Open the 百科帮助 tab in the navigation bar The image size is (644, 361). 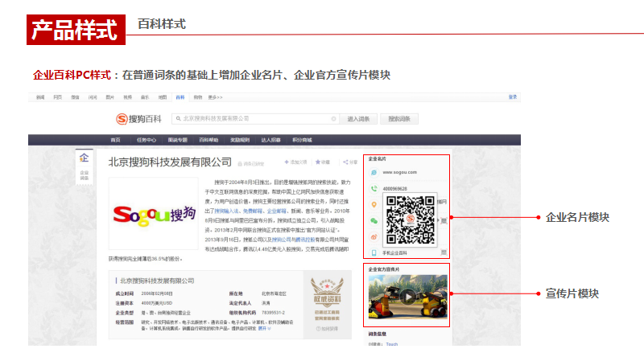tap(208, 140)
